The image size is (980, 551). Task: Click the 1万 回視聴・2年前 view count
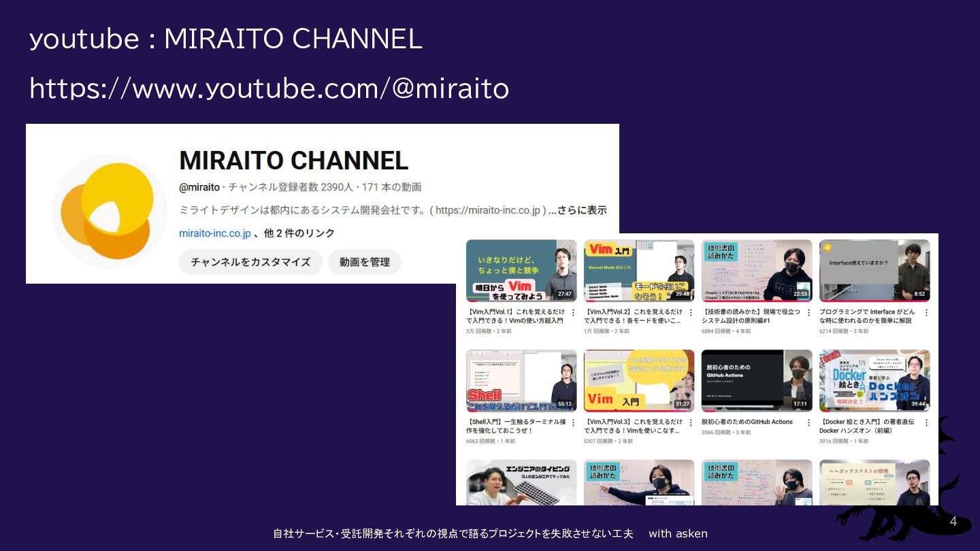point(606,331)
